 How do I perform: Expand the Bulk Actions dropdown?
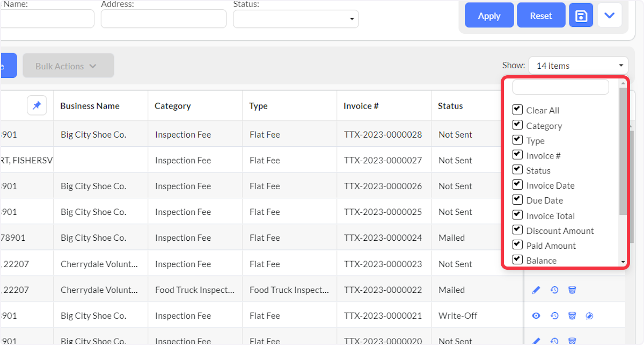[68, 66]
